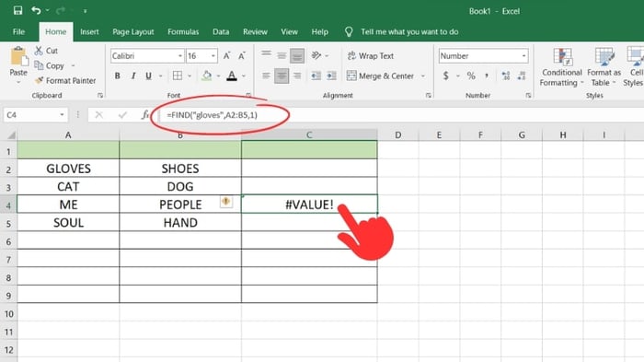Screen dimensions: 644x362
Task: Apply the accounting dollar number format
Action: point(445,76)
